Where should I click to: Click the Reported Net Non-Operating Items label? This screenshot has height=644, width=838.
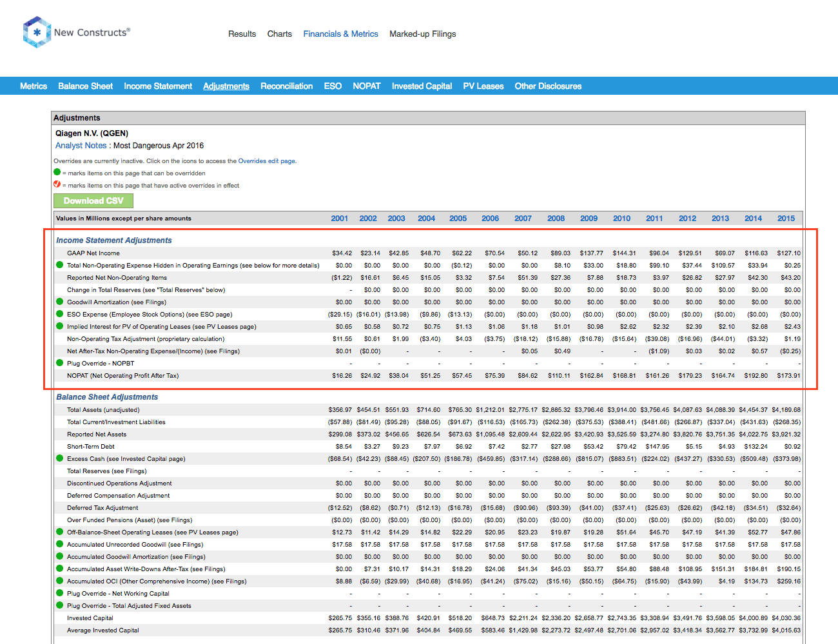[x=117, y=278]
